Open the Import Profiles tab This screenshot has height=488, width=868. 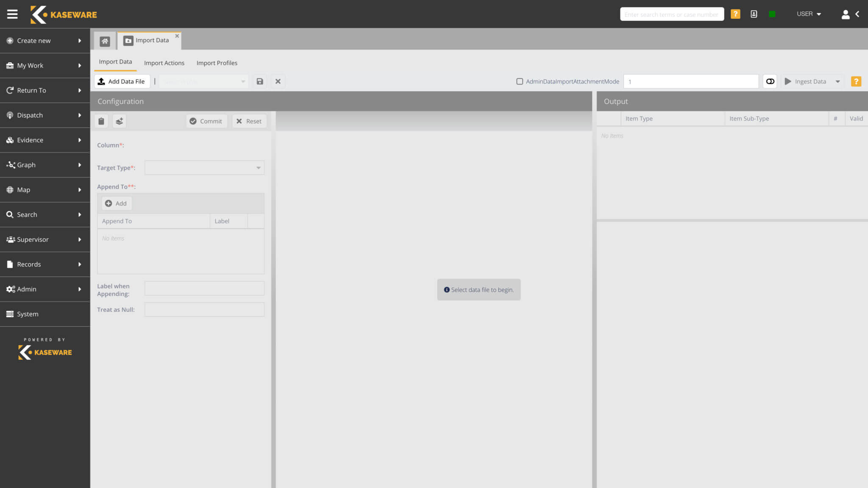217,63
